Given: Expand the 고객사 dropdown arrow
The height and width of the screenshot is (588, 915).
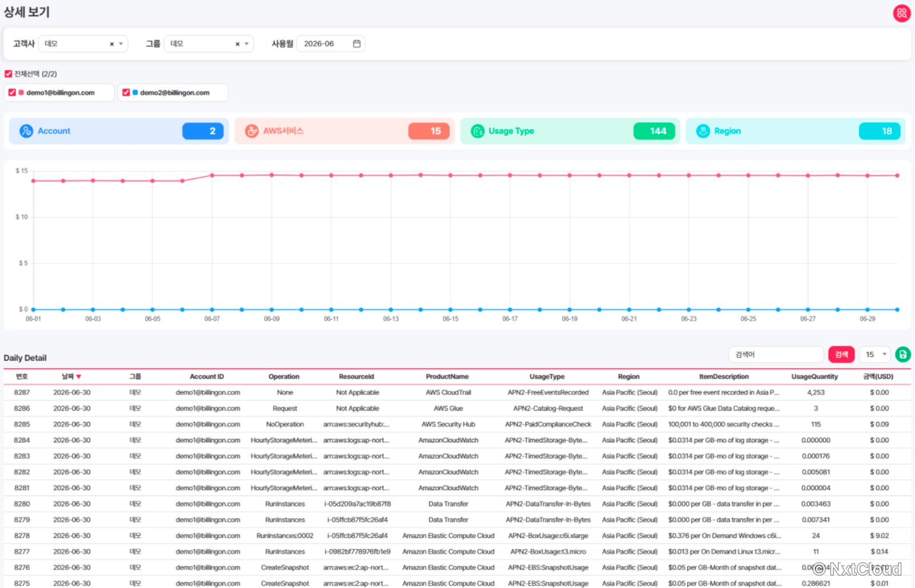Looking at the screenshot, I should point(121,44).
